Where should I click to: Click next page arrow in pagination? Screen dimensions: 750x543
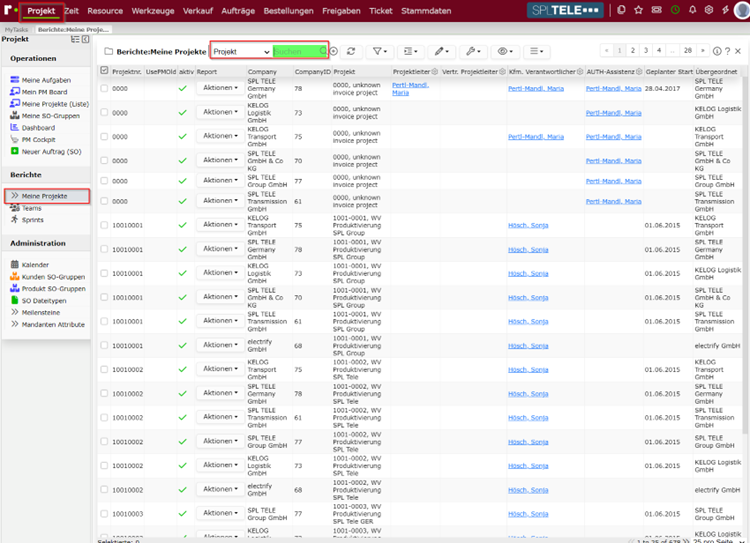click(x=703, y=50)
